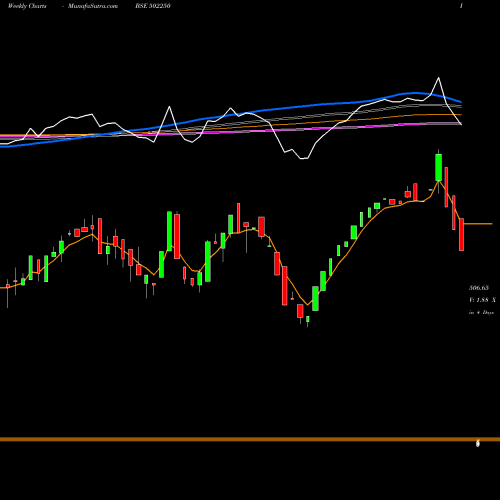Click the 506.65 price value

(479, 288)
